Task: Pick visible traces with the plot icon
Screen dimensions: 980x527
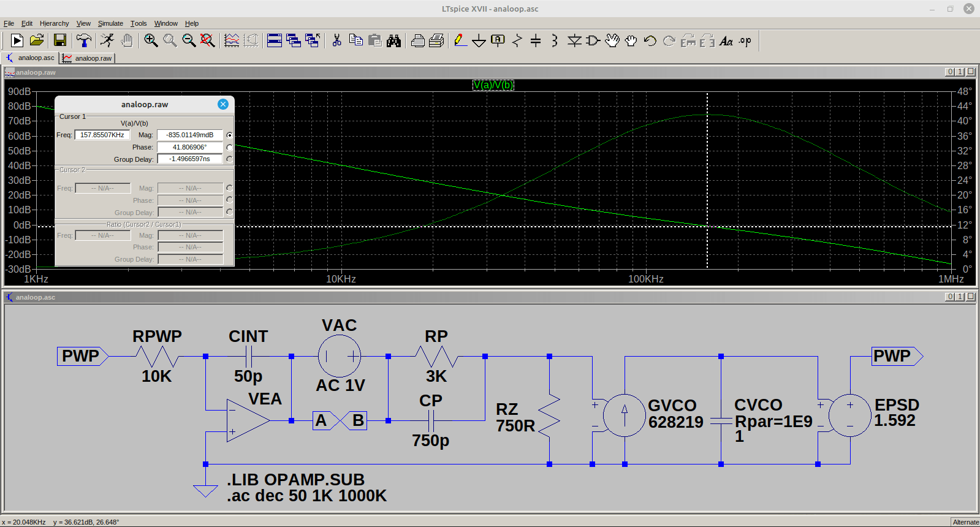Action: tap(232, 40)
